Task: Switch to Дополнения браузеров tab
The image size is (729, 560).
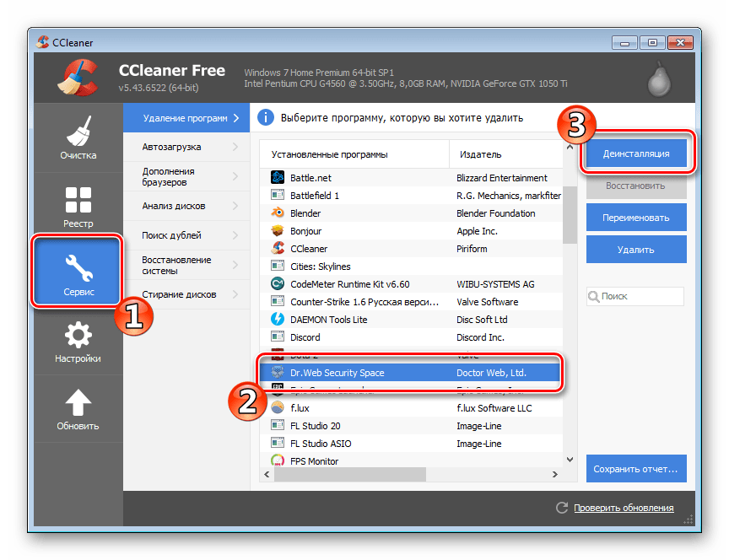Action: 174,176
